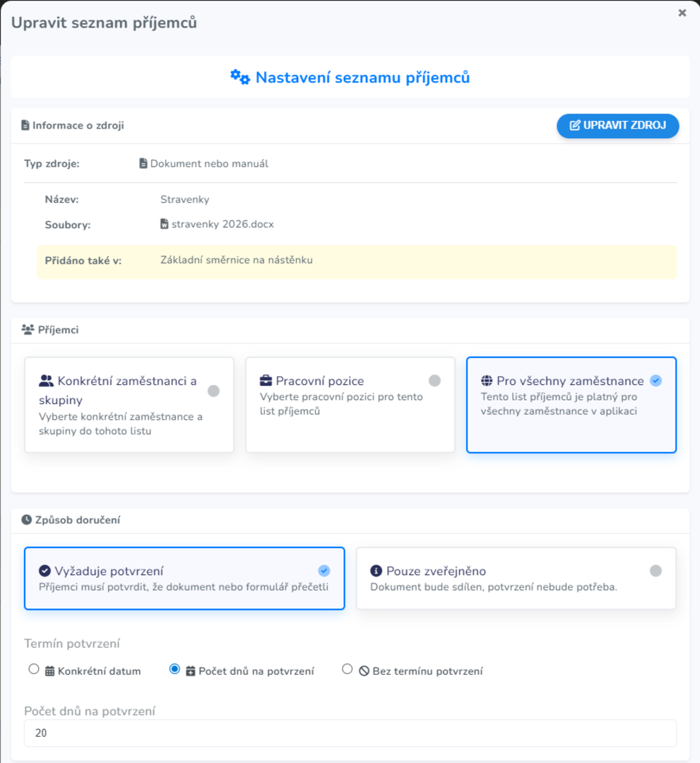Image resolution: width=700 pixels, height=763 pixels.
Task: Choose the Pracovní pozice recipient card
Action: click(350, 405)
